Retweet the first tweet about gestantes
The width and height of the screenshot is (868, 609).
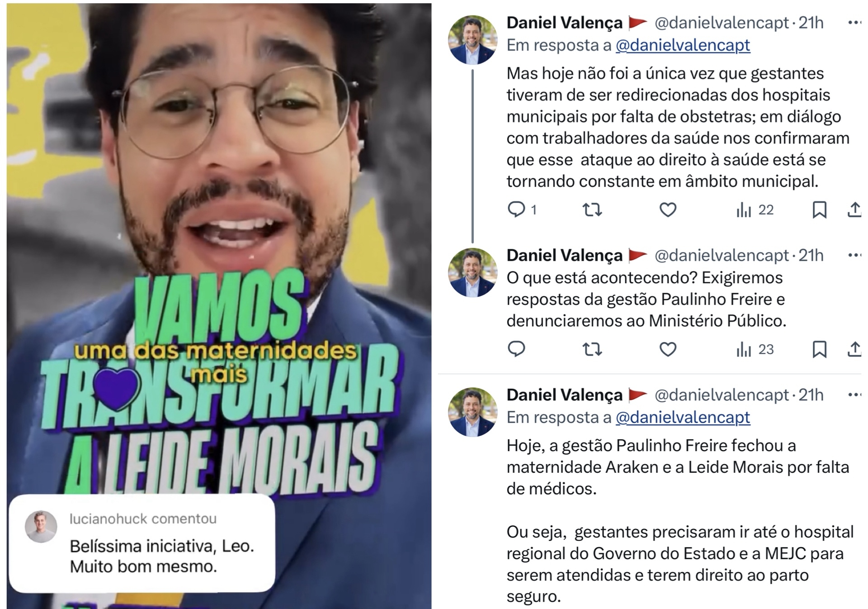pos(592,209)
